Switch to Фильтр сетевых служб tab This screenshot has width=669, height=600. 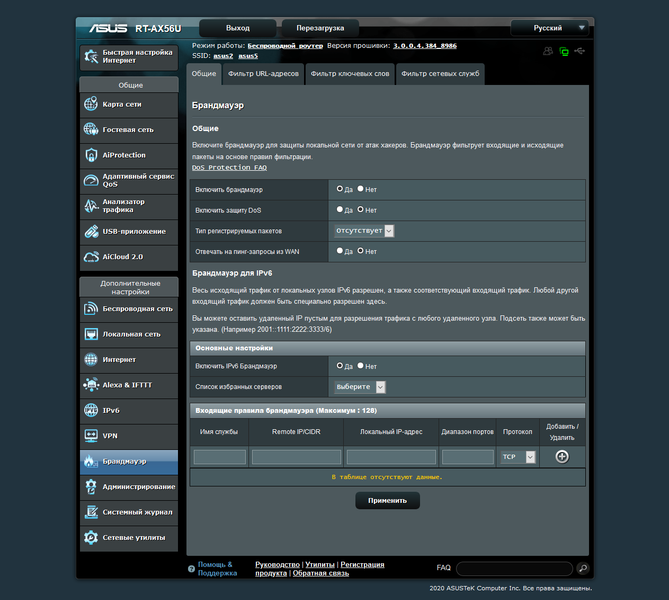tap(440, 74)
